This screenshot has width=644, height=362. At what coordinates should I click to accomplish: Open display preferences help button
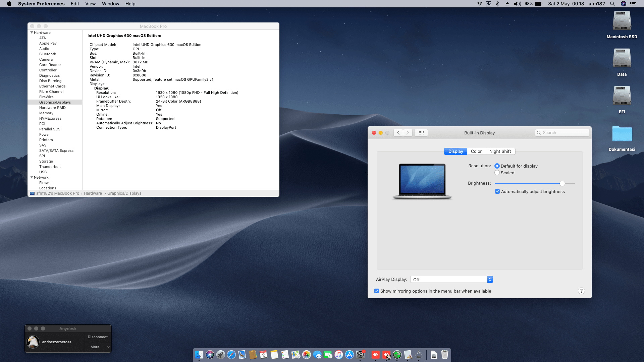click(581, 291)
